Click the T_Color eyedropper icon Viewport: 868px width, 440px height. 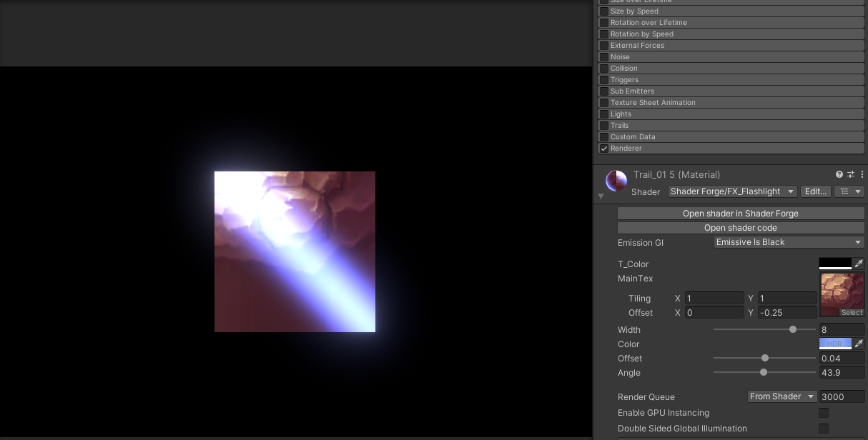pos(859,264)
